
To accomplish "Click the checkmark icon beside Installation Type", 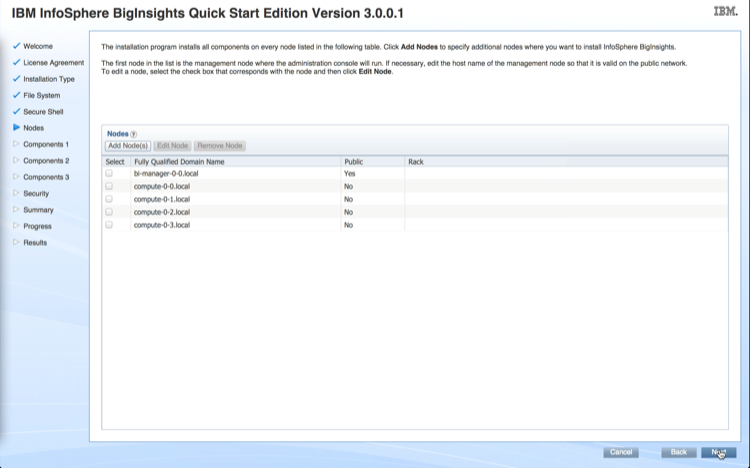I will [x=17, y=78].
